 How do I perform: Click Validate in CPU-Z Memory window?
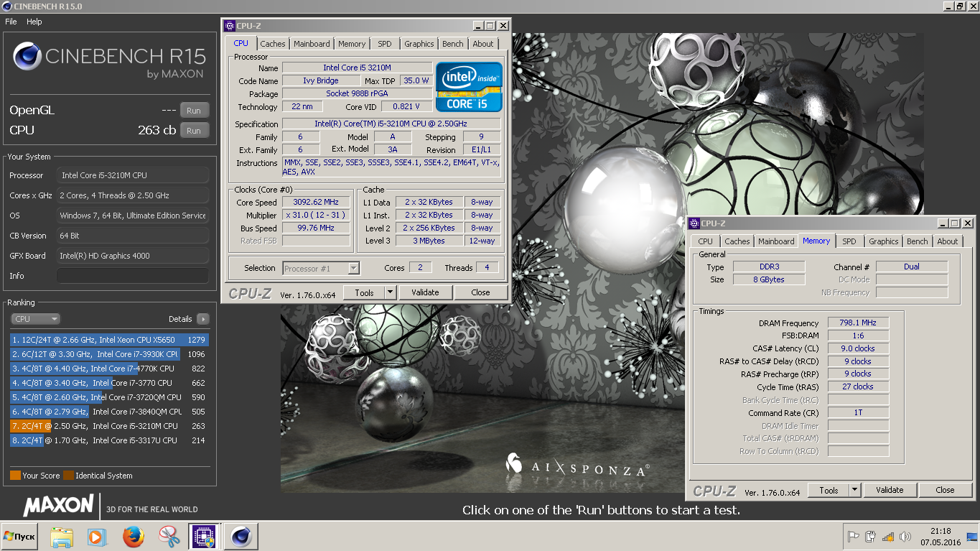890,490
